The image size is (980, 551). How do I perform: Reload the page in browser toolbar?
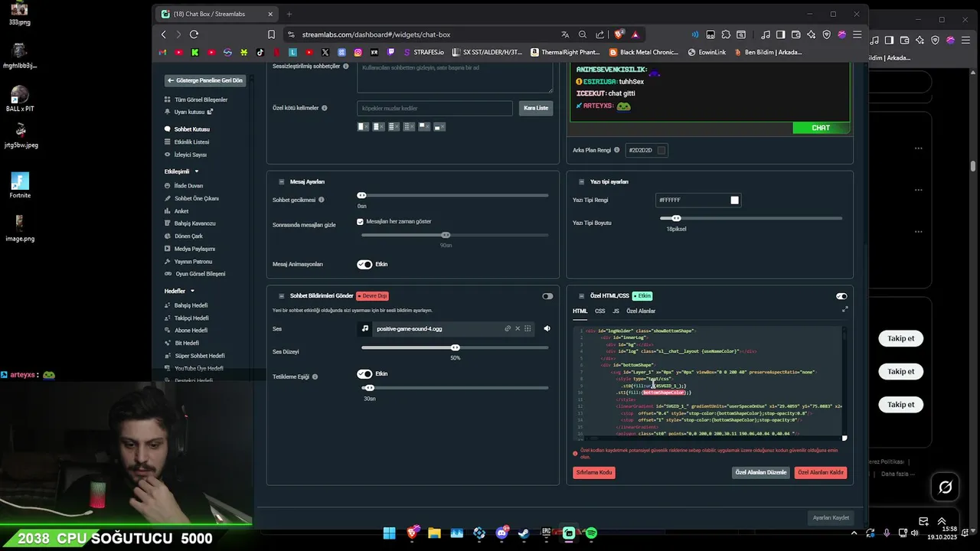pyautogui.click(x=194, y=34)
